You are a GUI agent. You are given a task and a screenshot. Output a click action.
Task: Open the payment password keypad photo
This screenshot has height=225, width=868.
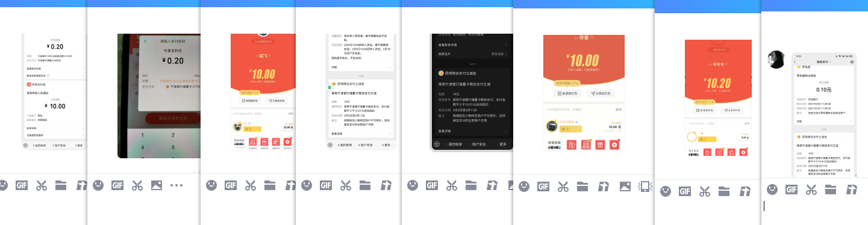tap(158, 96)
